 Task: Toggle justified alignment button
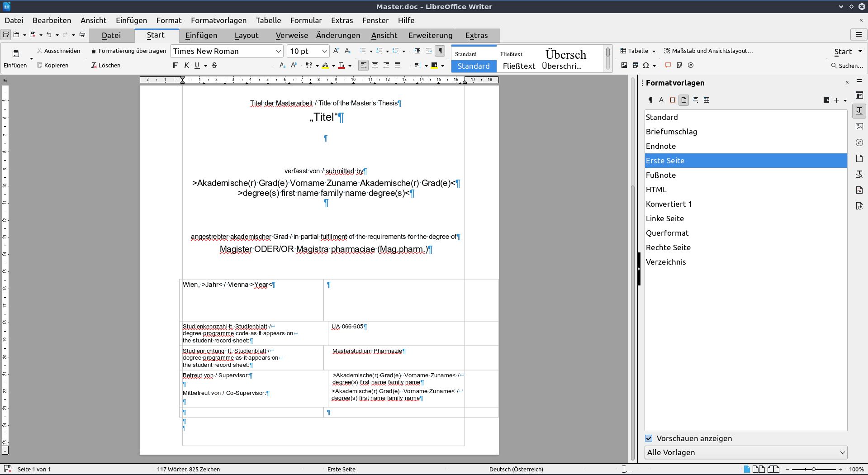click(x=398, y=66)
